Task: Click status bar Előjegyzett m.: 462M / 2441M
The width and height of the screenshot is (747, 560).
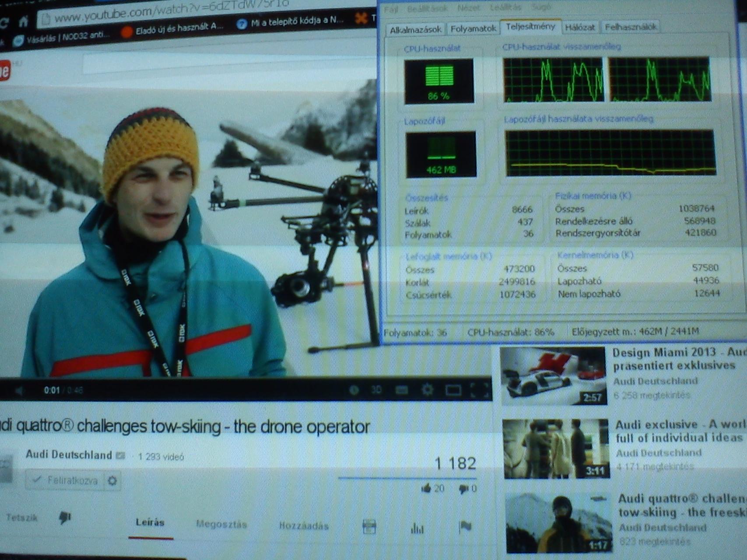Action: click(635, 332)
